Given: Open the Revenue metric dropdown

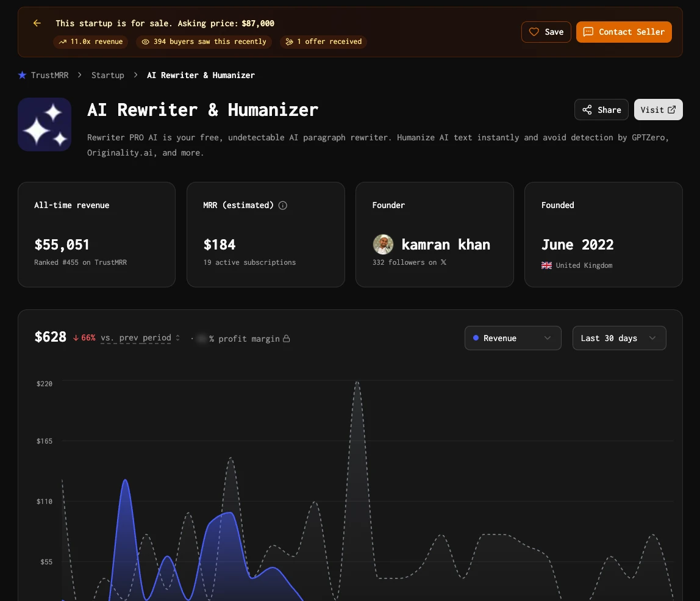Looking at the screenshot, I should pos(513,338).
